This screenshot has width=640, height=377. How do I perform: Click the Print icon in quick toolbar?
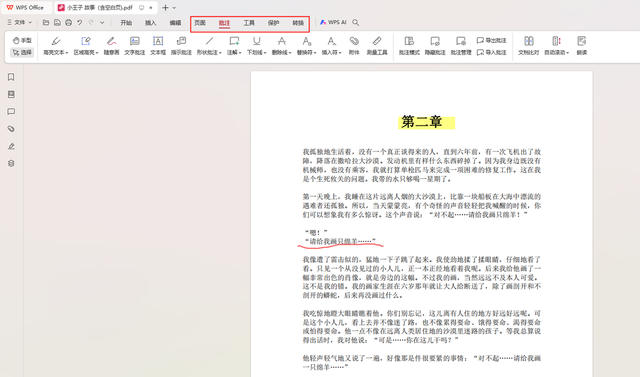[69, 22]
